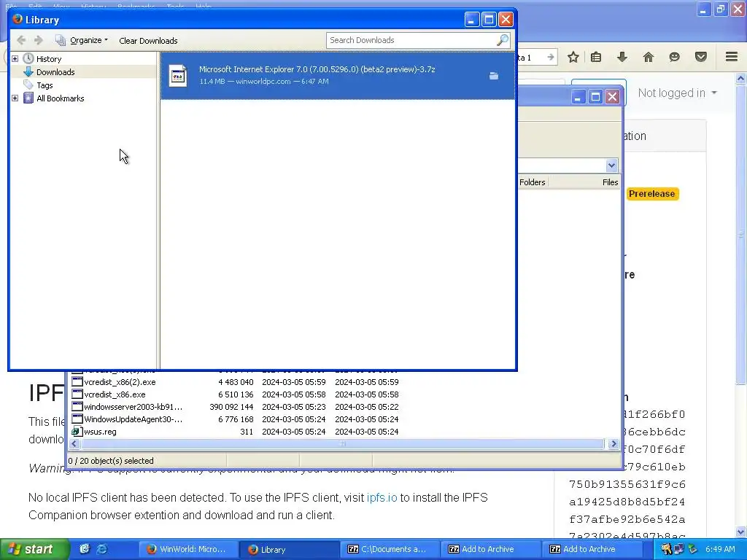The image size is (747, 560).
Task: Click the Firefox smiley chat icon
Action: point(674,57)
